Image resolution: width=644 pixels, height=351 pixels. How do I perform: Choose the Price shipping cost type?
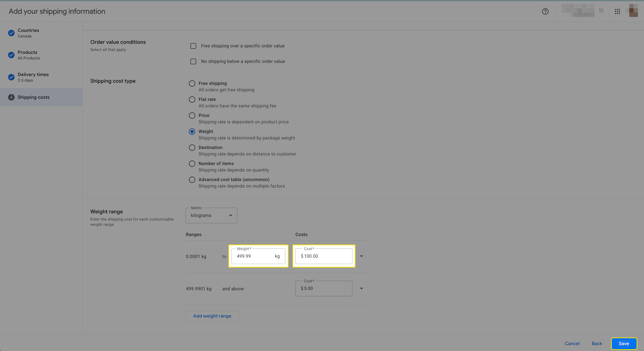click(192, 116)
